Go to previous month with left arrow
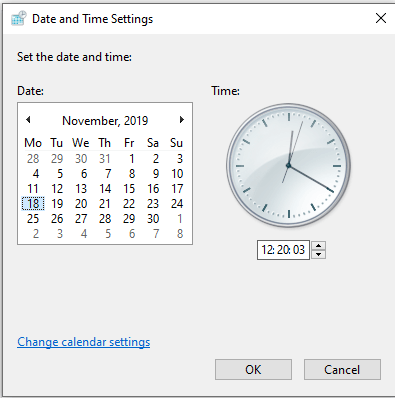 click(28, 119)
